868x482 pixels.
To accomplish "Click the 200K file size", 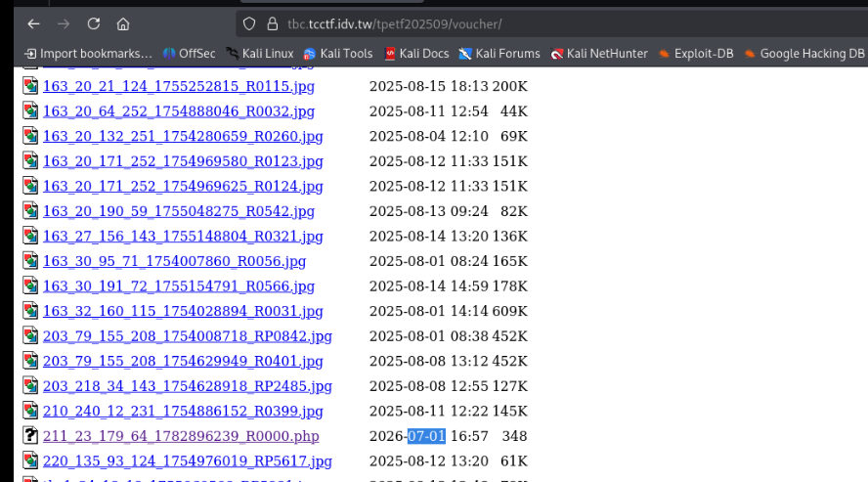I will (510, 86).
